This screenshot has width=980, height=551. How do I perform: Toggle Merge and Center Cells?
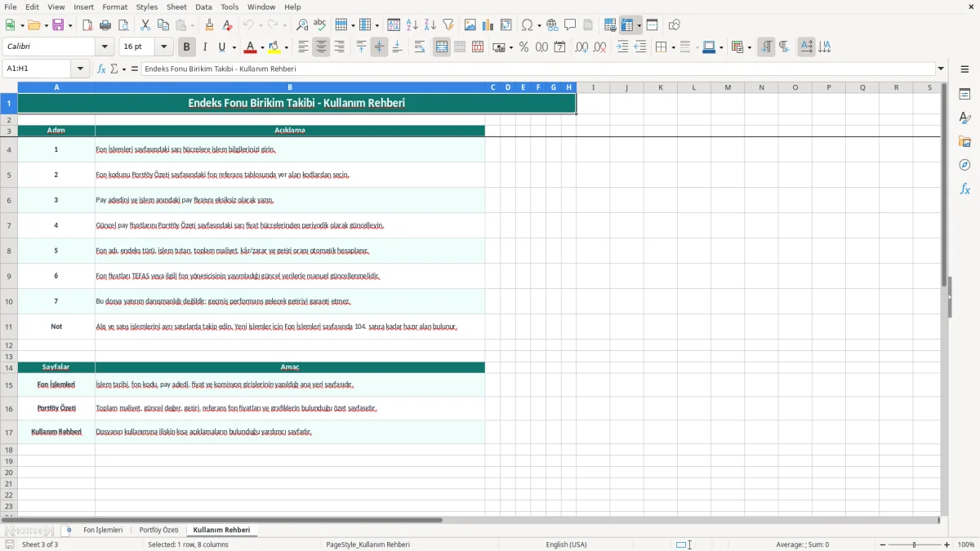click(442, 47)
